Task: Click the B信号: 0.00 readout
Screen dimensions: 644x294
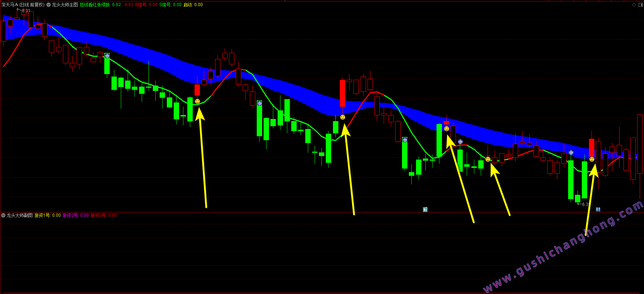Action: [x=146, y=5]
